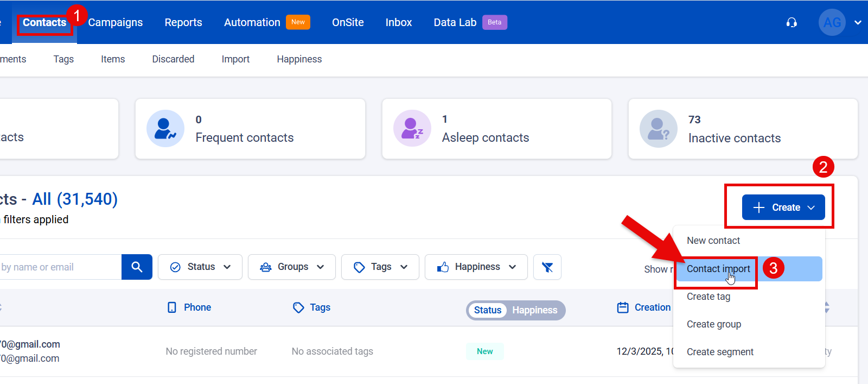Choose Create segment in the menu
This screenshot has width=868, height=384.
(x=720, y=352)
